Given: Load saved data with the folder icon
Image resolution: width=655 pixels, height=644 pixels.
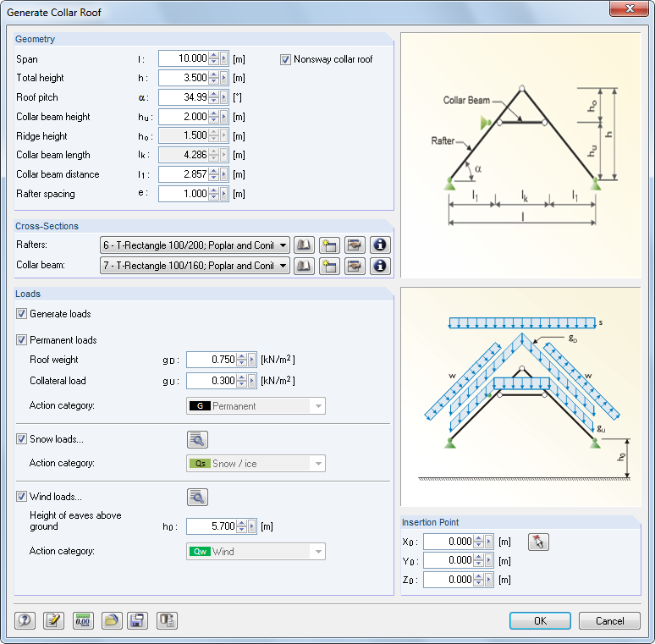Looking at the screenshot, I should pos(112,620).
